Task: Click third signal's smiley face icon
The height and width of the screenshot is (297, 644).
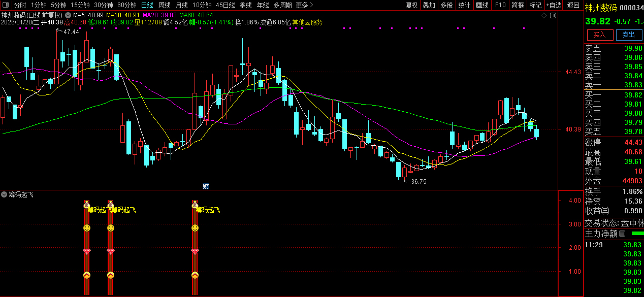Action: [195, 228]
